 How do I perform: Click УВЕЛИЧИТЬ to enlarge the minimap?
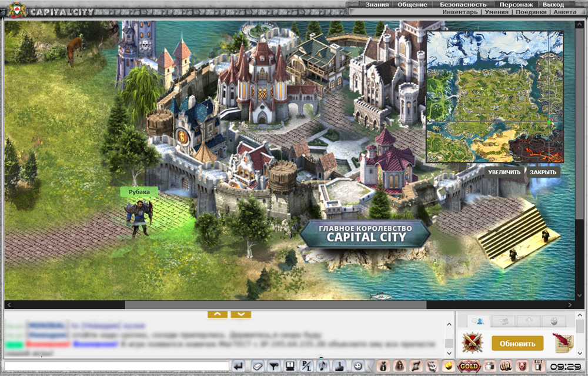504,172
